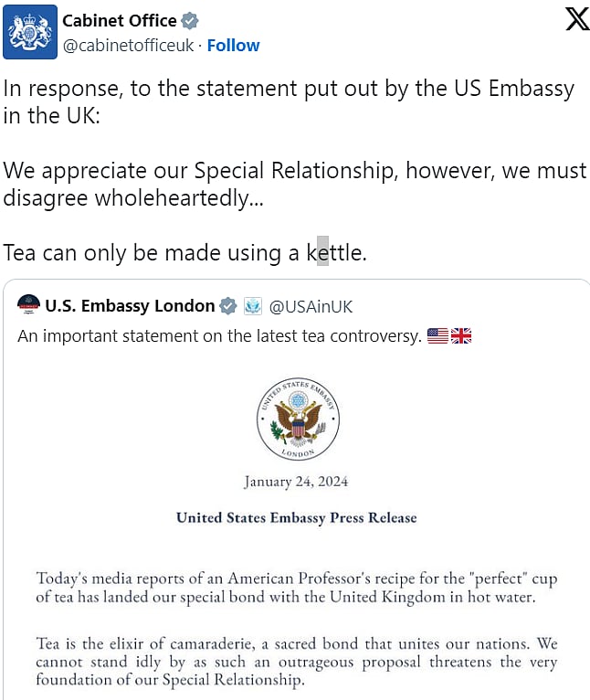The height and width of the screenshot is (700, 590).
Task: Follow the Cabinet Office account
Action: click(x=233, y=45)
